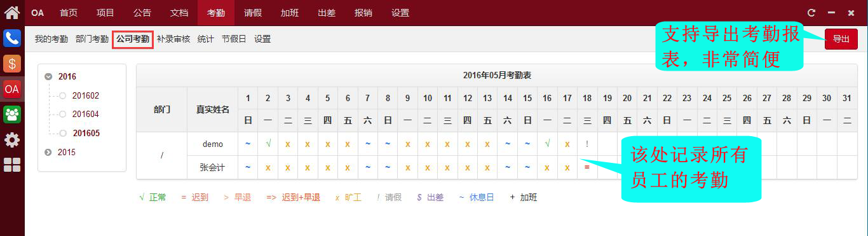Open the orange dollar finance icon
This screenshot has height=236, width=868.
point(12,64)
